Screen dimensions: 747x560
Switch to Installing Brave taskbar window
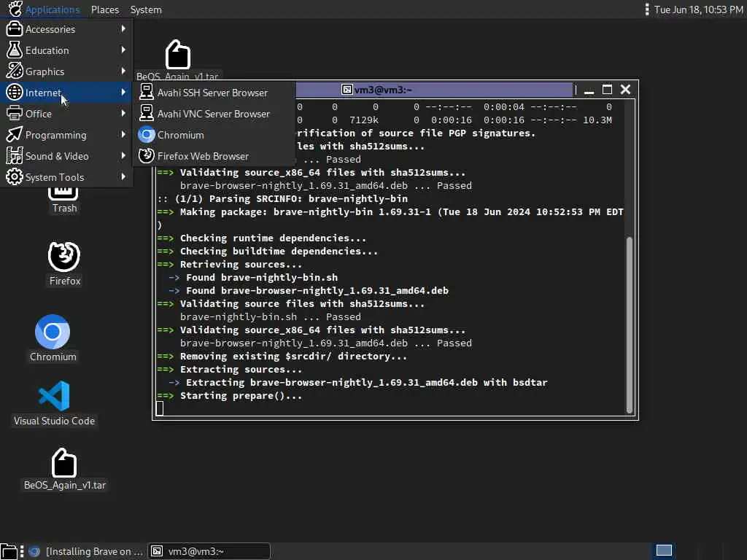click(x=86, y=551)
